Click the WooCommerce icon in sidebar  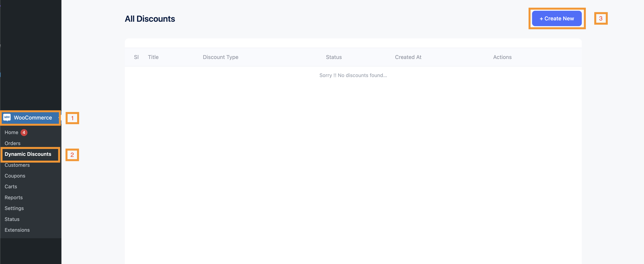(7, 118)
